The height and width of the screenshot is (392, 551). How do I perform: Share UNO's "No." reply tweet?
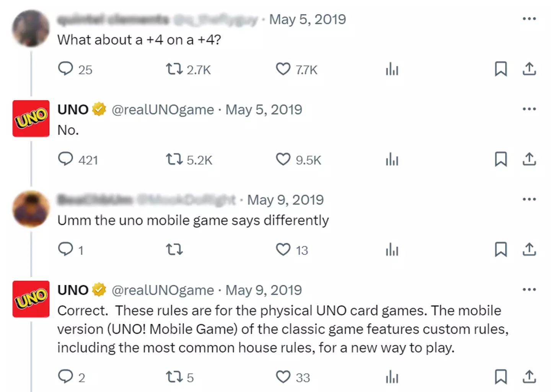[529, 159]
